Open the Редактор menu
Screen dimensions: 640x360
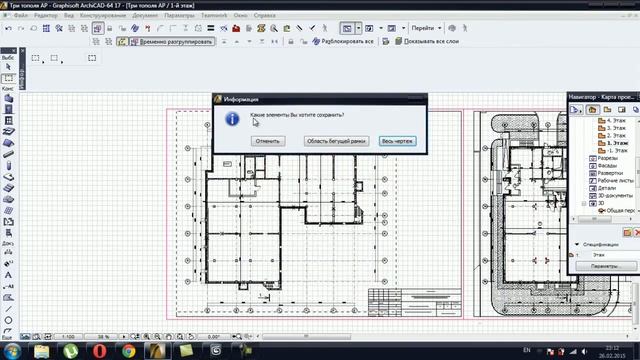(x=46, y=16)
